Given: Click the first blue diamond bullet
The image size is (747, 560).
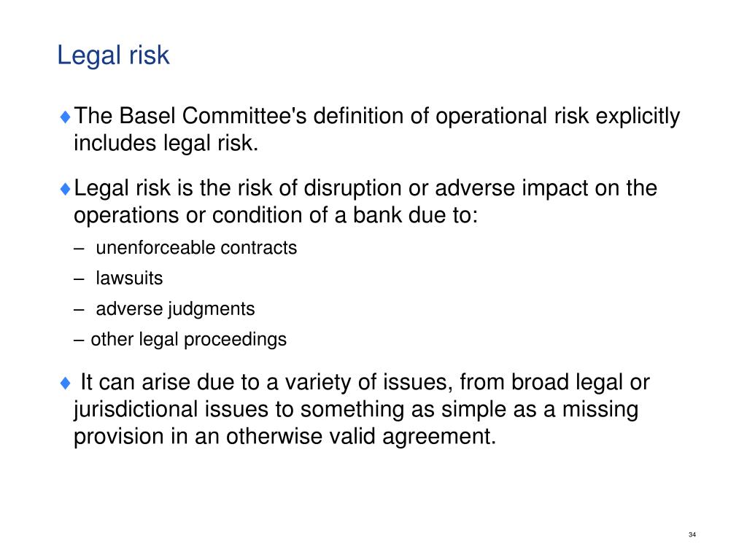Looking at the screenshot, I should coord(66,117).
